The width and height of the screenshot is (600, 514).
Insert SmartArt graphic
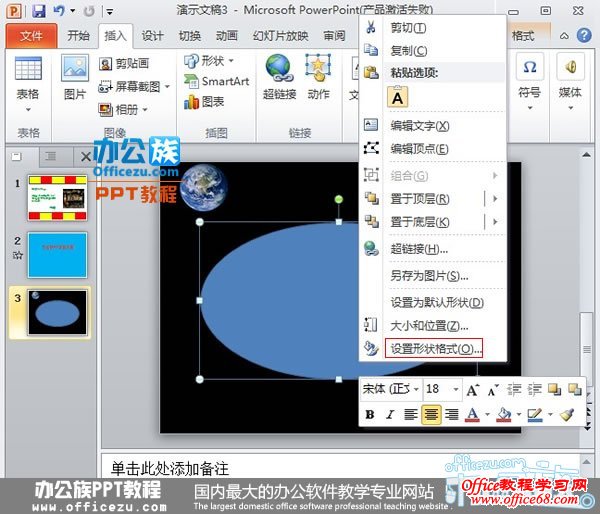[217, 82]
